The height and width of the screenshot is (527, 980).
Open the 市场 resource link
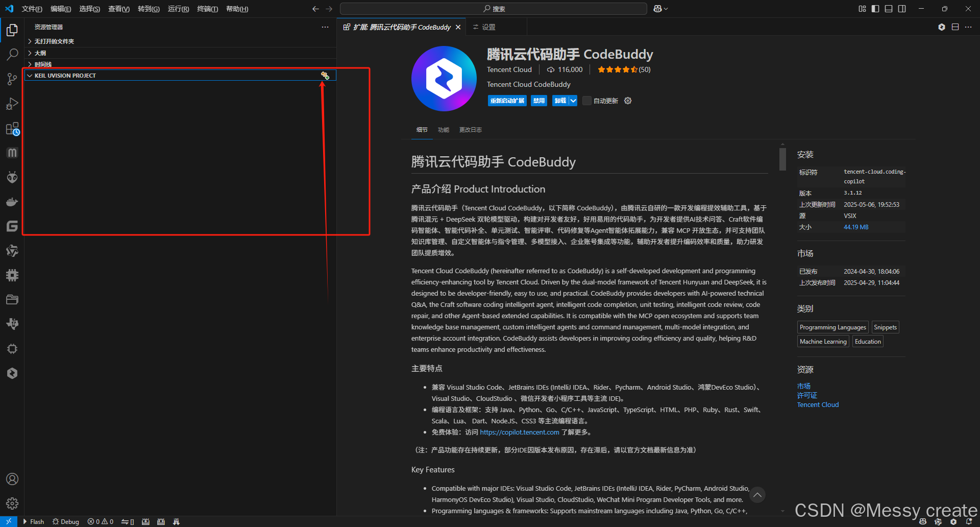[x=804, y=386]
